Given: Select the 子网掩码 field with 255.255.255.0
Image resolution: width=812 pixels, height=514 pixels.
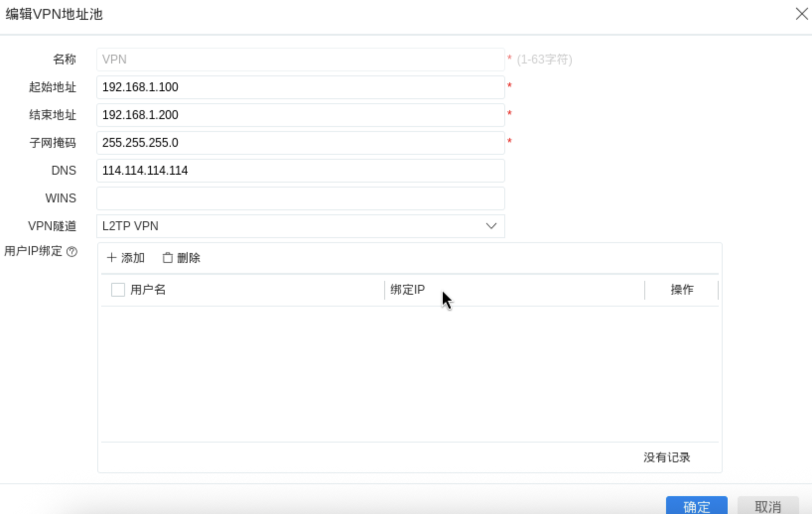Looking at the screenshot, I should [x=300, y=143].
